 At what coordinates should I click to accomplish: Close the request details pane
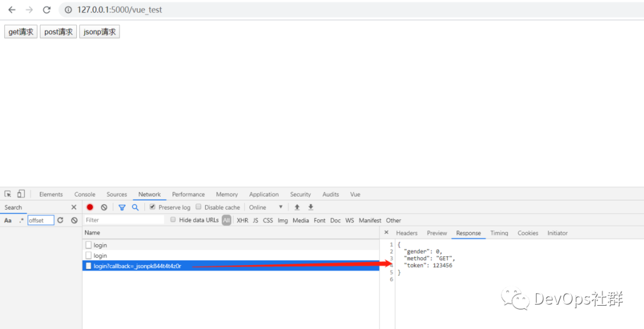click(x=386, y=232)
